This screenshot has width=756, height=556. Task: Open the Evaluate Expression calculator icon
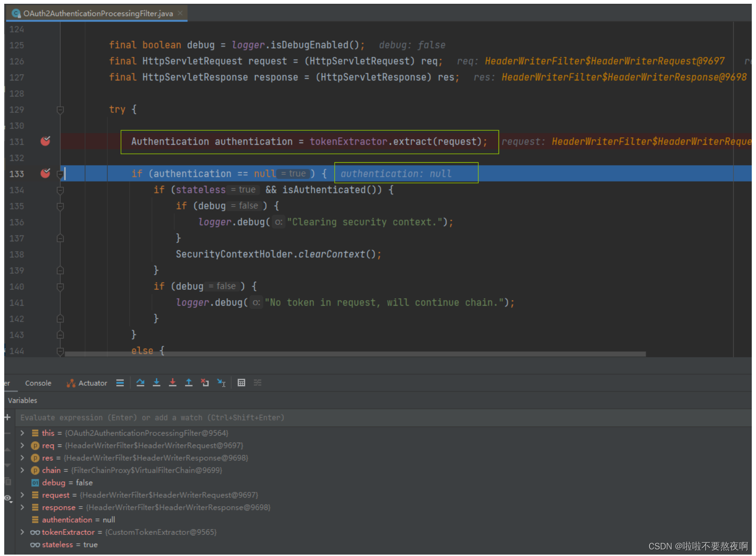pyautogui.click(x=241, y=383)
